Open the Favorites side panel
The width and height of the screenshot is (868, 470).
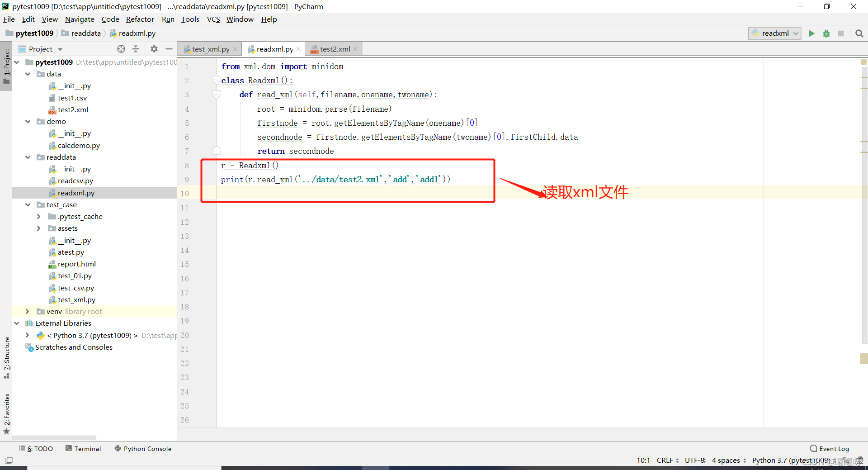pos(6,413)
